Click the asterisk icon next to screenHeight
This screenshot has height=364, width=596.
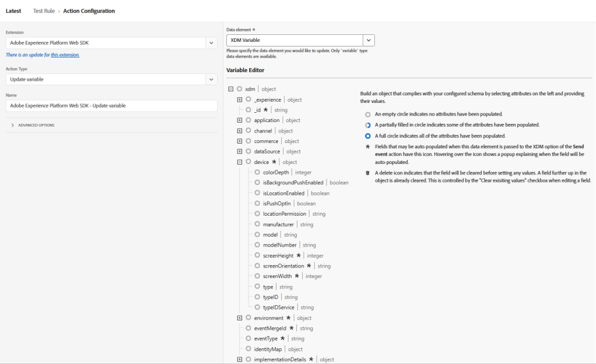299,255
